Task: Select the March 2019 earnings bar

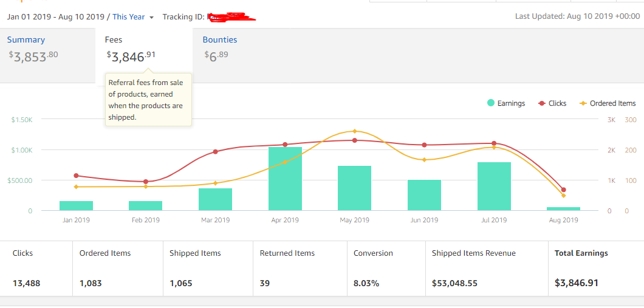Action: 215,199
